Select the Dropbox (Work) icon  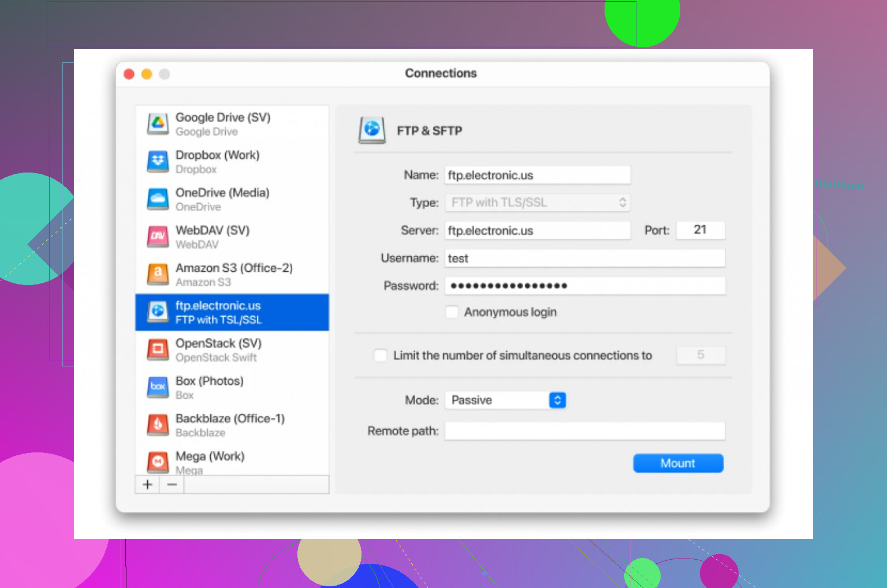pos(158,162)
